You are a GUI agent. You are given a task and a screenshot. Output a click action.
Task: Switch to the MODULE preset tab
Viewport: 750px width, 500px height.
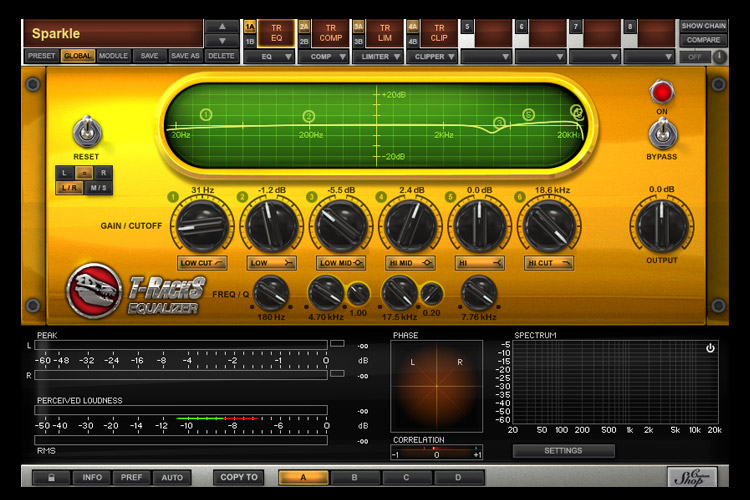point(113,56)
